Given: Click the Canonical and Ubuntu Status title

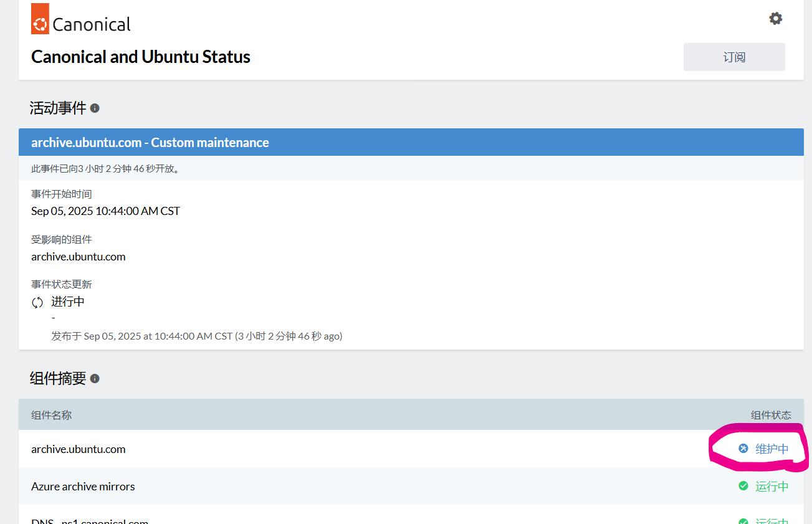Looking at the screenshot, I should [x=141, y=57].
